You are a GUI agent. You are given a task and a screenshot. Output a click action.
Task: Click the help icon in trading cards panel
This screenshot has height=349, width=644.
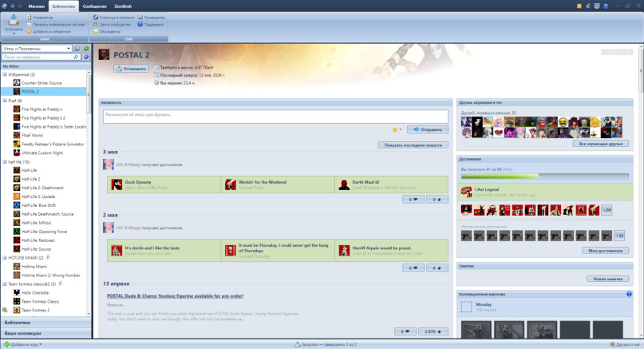[x=629, y=294]
